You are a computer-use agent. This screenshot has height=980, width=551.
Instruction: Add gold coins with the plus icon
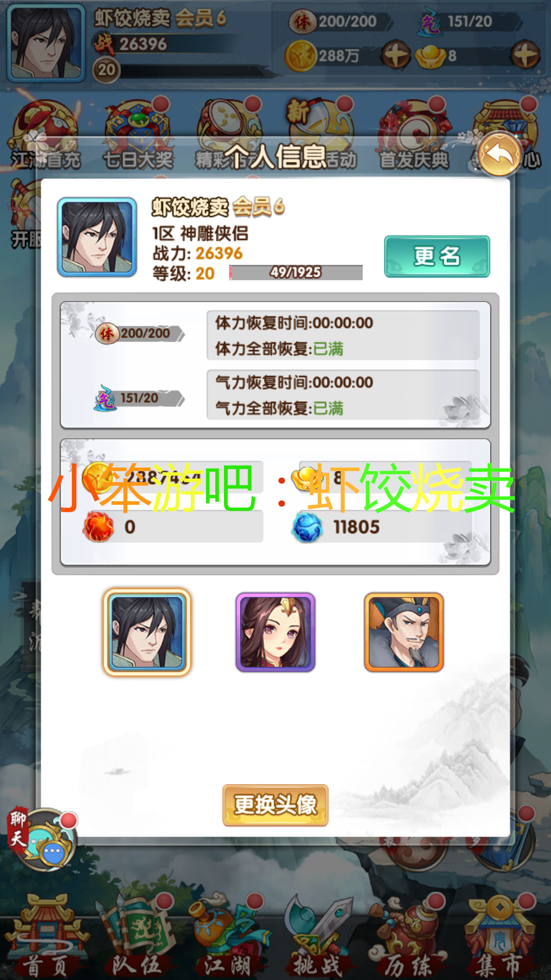[396, 55]
